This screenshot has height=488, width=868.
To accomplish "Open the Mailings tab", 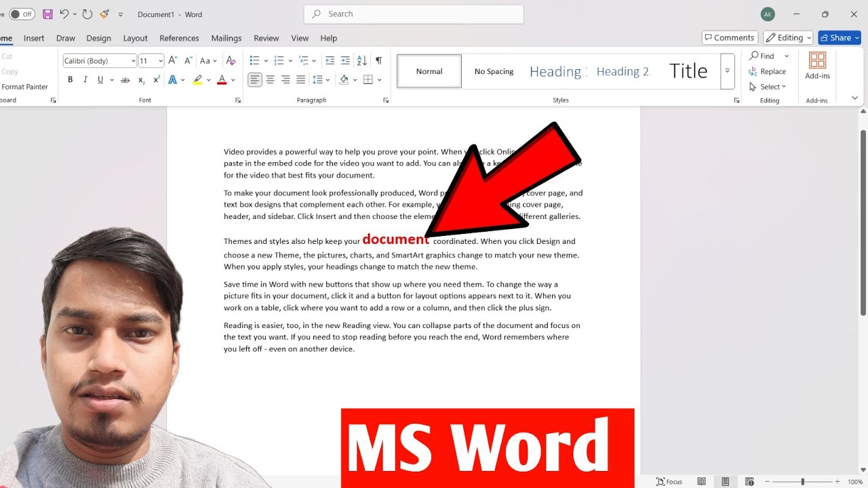I will point(226,39).
